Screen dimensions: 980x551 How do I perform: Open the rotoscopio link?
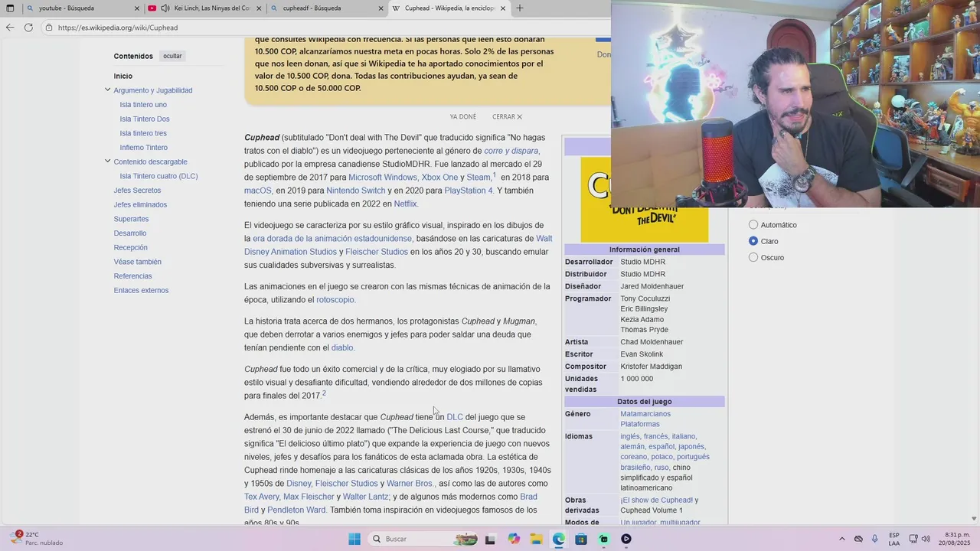tap(336, 300)
